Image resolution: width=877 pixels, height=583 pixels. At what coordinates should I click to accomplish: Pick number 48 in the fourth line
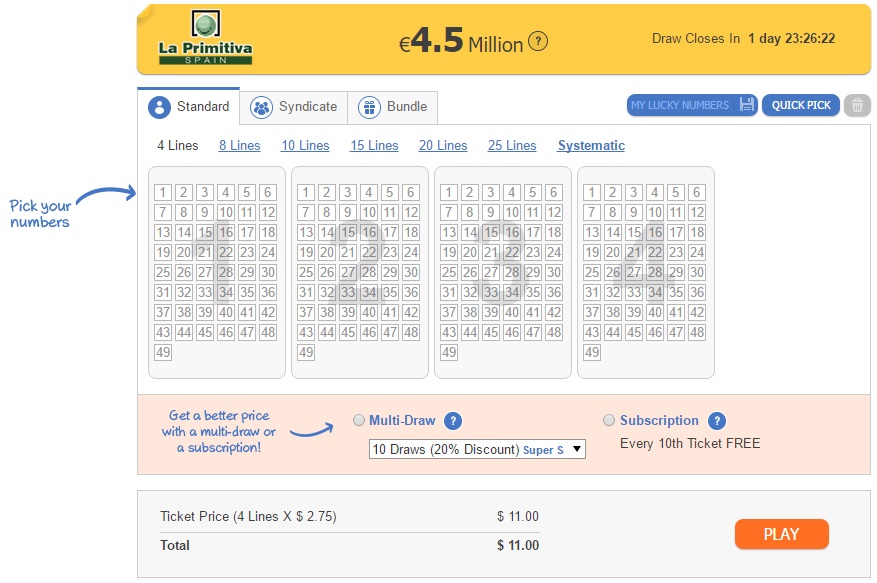tap(697, 332)
